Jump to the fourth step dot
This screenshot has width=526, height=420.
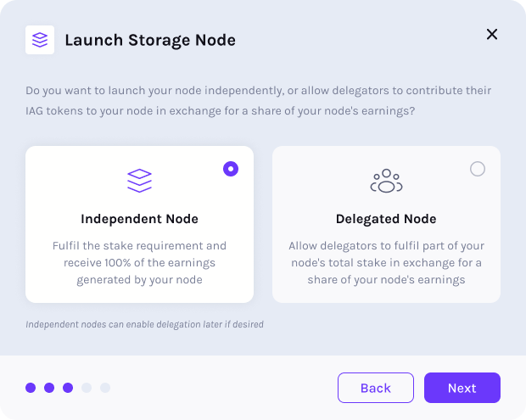click(87, 388)
